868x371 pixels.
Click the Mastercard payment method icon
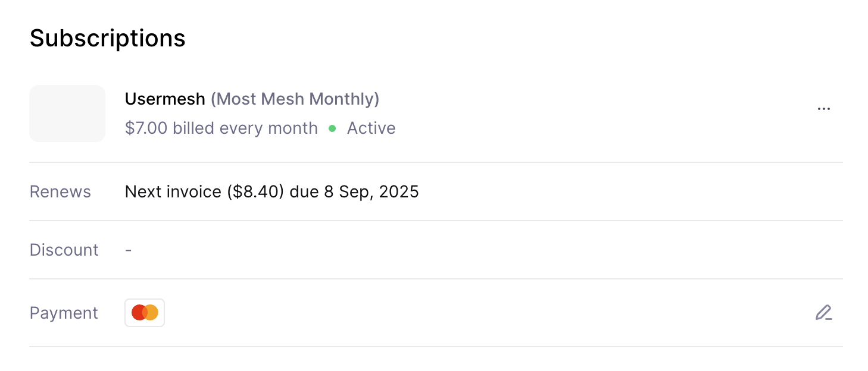click(145, 313)
